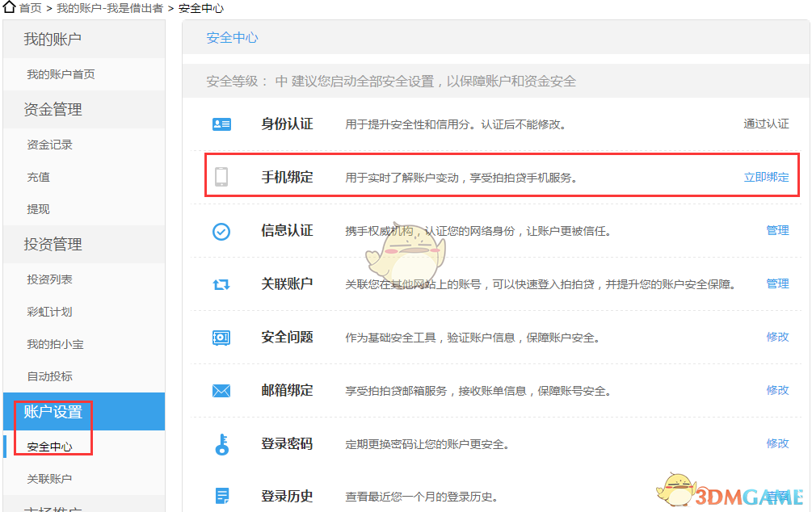
Task: Click the 信息认证 row title
Action: 287,230
